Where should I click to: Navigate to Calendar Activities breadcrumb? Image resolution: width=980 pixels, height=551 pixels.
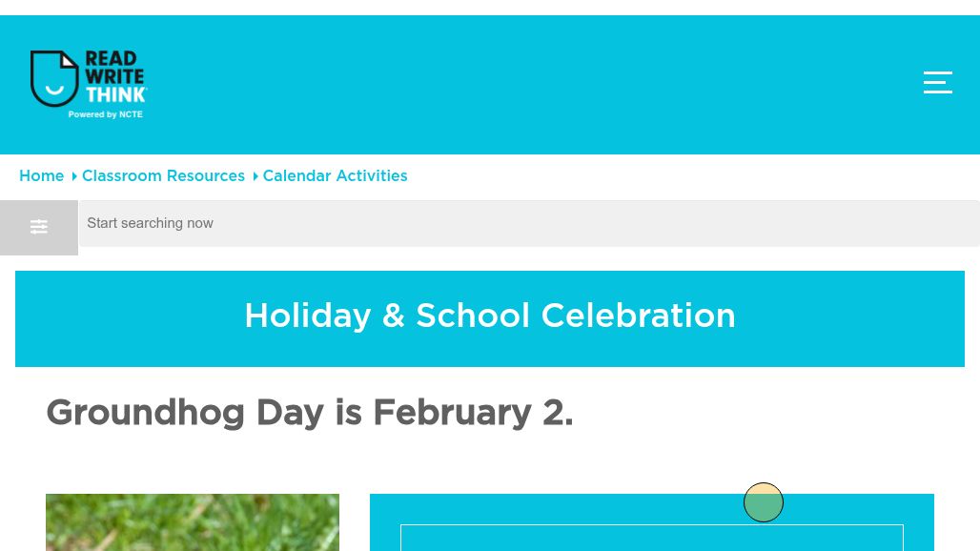(335, 176)
